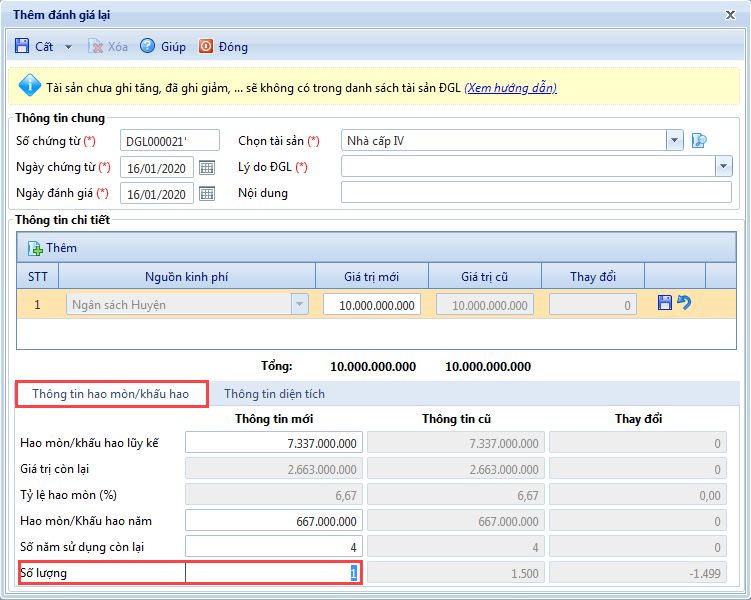Click the Giá trị mới column header
751x600 pixels.
click(372, 276)
